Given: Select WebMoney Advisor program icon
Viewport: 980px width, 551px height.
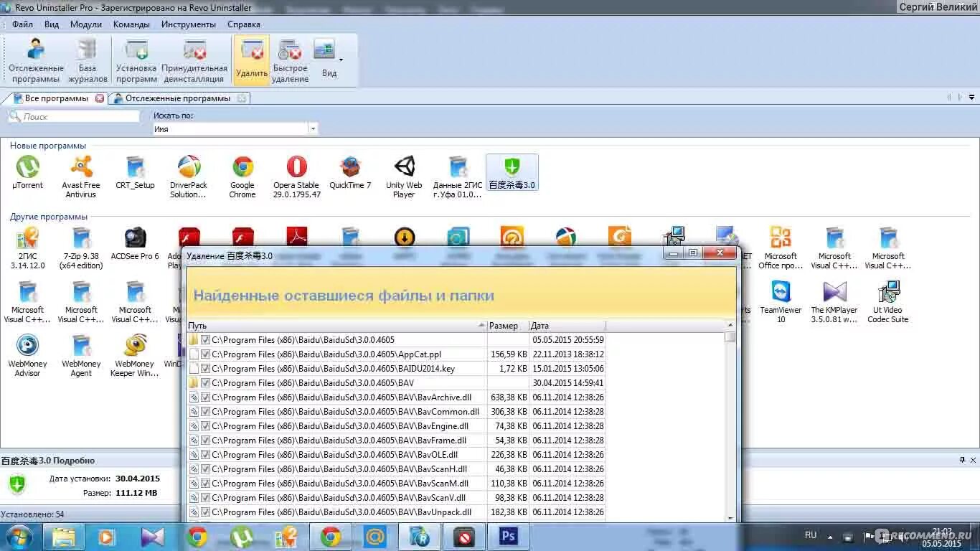Looking at the screenshot, I should 27,356.
